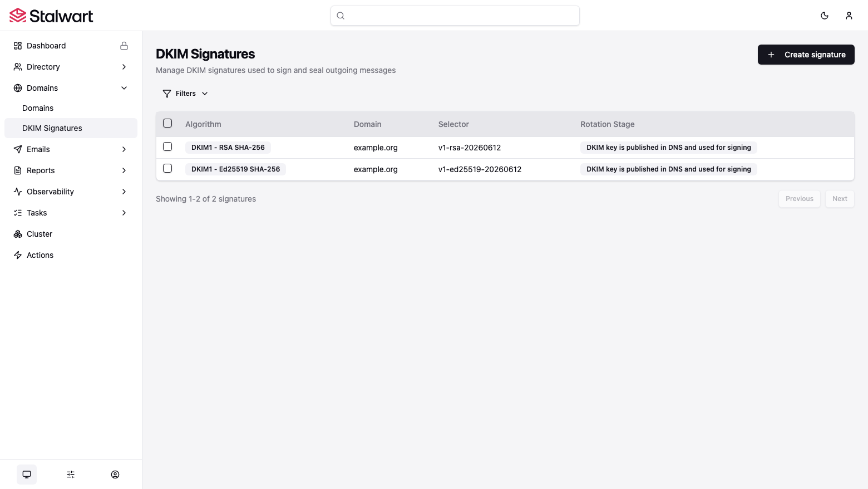868x489 pixels.
Task: Expand the Tasks menu chevron
Action: [x=124, y=213]
